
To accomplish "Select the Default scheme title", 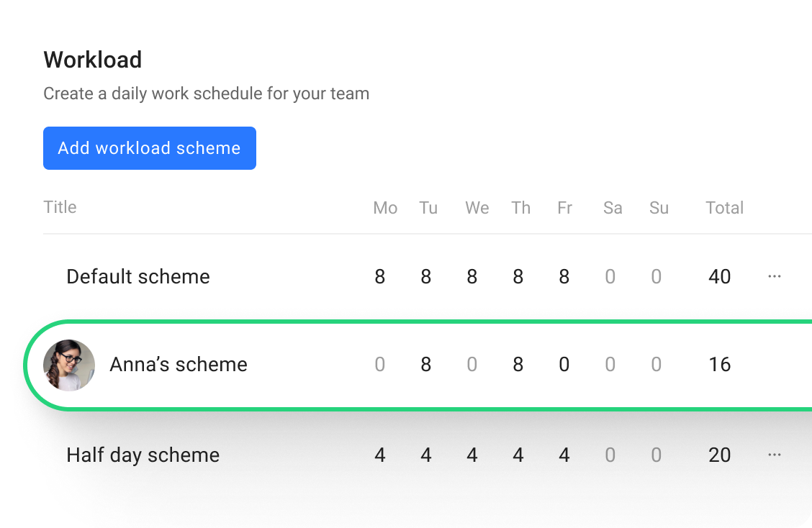I will click(138, 276).
